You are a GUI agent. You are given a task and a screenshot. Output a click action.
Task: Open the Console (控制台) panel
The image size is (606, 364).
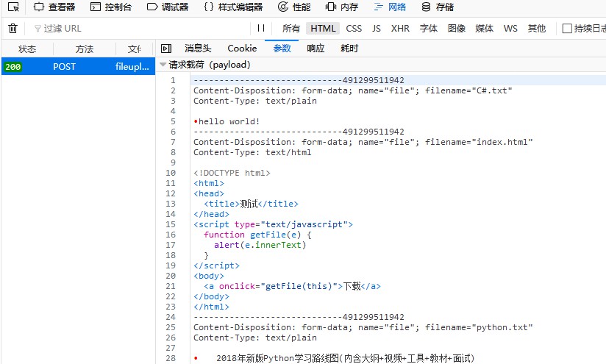[111, 7]
